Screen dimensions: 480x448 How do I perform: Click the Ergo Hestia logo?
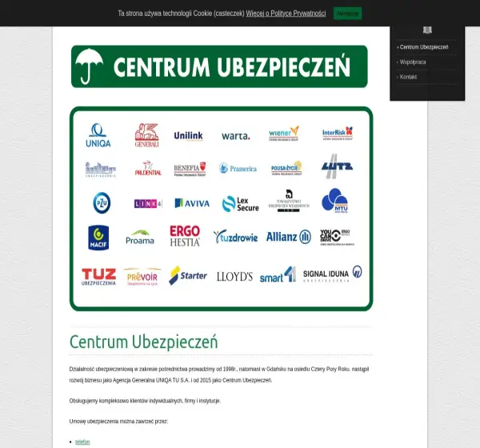(x=185, y=236)
